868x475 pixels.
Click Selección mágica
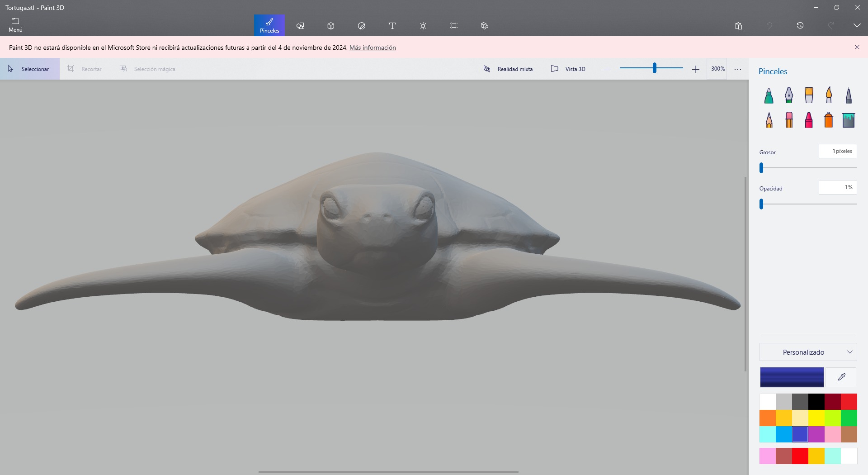click(147, 69)
